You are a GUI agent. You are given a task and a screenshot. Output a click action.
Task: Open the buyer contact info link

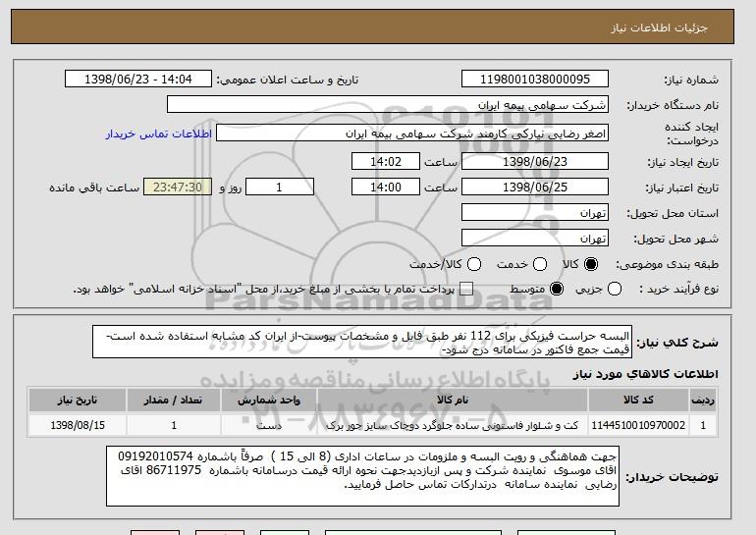159,134
